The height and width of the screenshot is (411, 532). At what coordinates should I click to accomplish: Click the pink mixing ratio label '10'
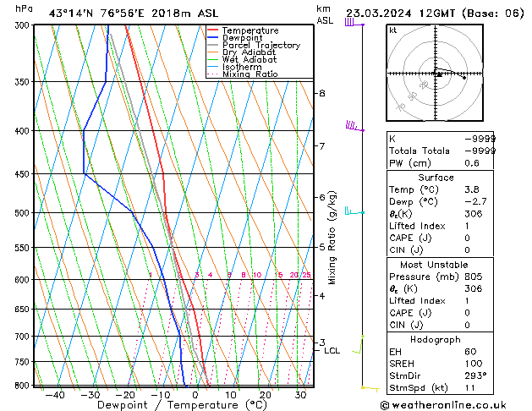click(257, 275)
